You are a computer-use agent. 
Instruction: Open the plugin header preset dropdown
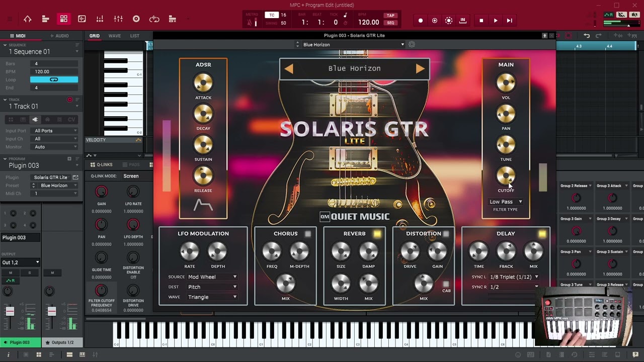[352, 45]
